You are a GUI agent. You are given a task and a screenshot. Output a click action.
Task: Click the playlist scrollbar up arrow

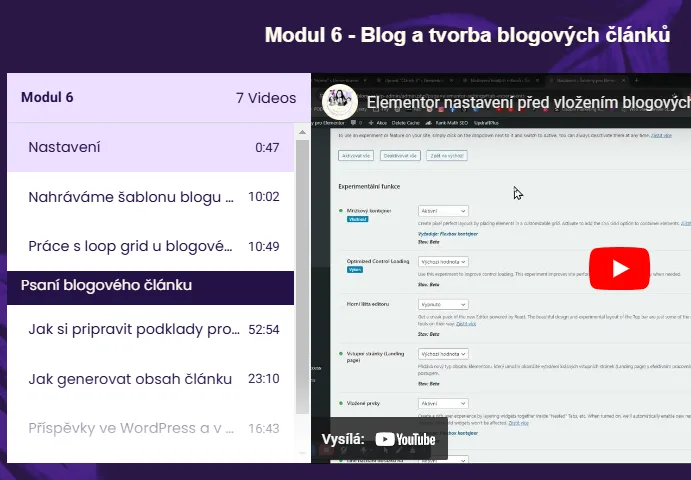(302, 131)
